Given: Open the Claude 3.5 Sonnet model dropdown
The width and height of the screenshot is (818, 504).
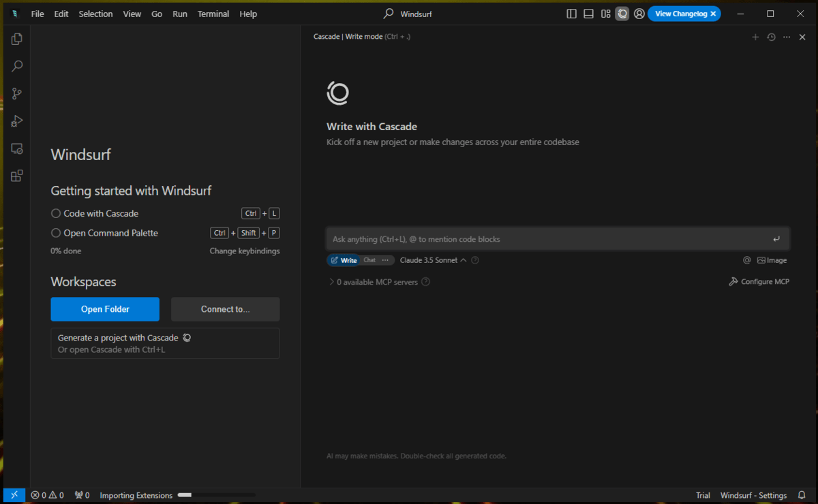Looking at the screenshot, I should click(x=433, y=260).
